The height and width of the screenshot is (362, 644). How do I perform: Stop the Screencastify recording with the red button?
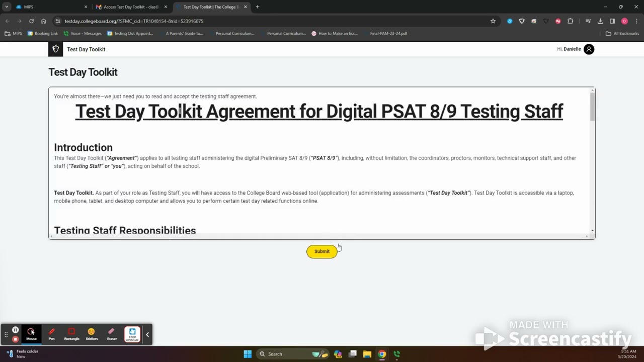coord(16,339)
